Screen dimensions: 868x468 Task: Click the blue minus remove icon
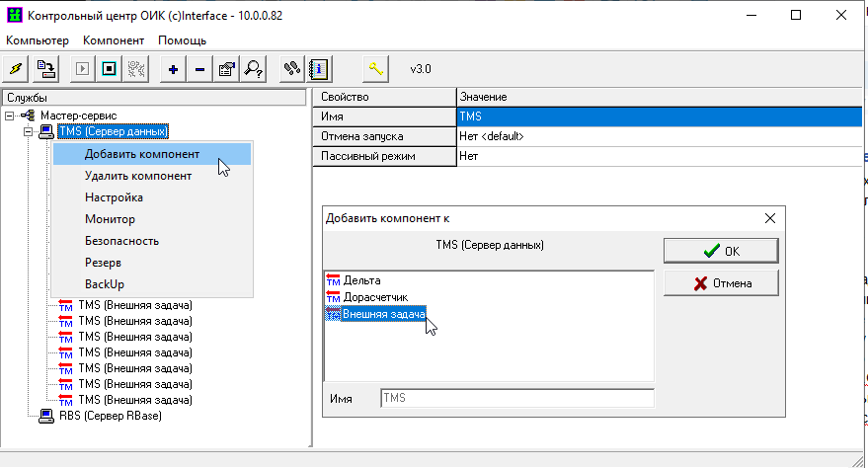click(199, 69)
